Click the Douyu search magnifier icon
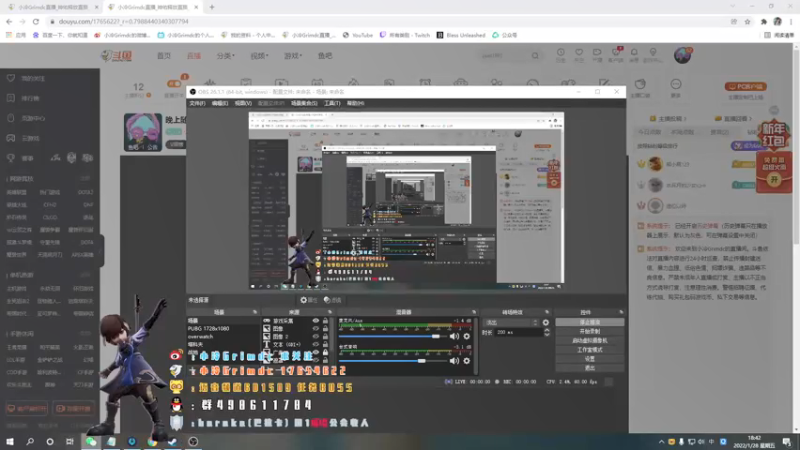800x450 pixels. point(535,56)
